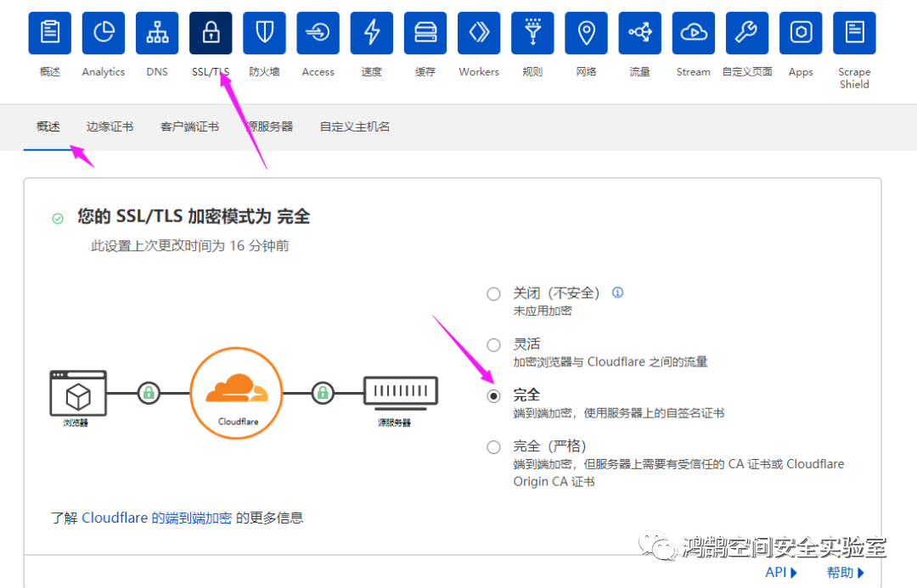Select the 完全（严格）radio option

tap(493, 447)
